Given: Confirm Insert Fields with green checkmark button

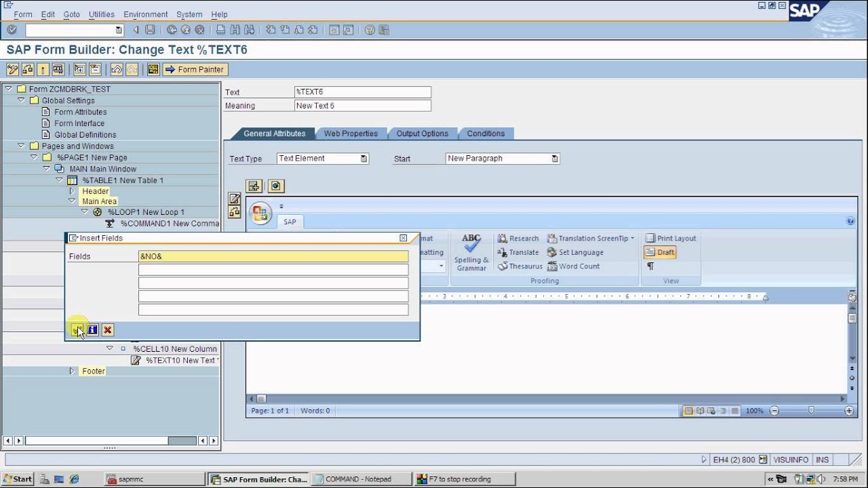Looking at the screenshot, I should [77, 330].
